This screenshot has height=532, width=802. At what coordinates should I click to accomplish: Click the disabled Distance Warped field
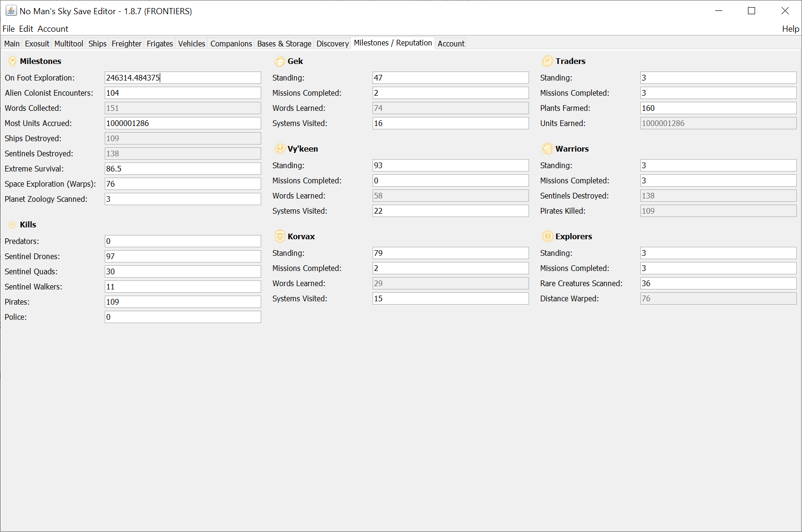click(718, 298)
